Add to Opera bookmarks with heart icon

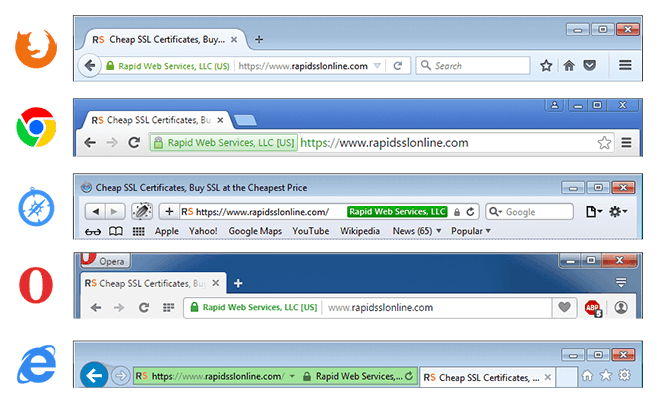pos(564,307)
